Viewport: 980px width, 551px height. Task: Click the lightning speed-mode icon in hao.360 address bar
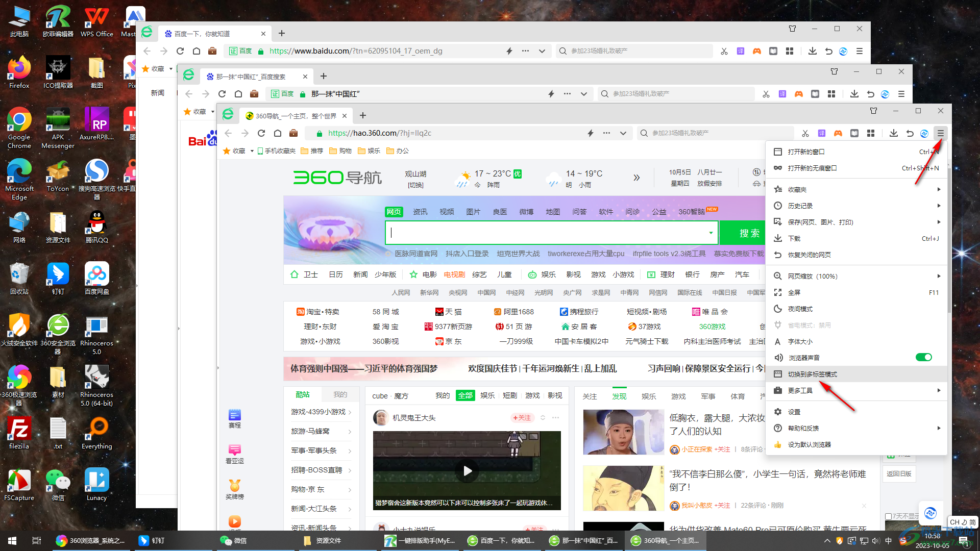591,133
